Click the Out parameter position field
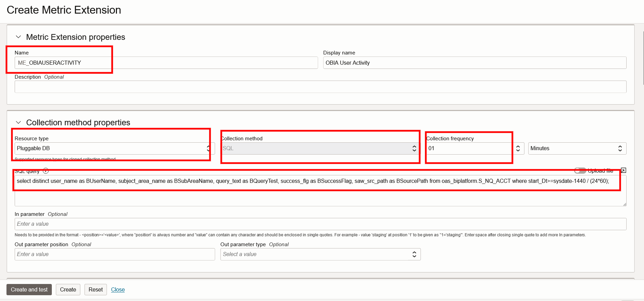Image resolution: width=644 pixels, height=301 pixels. 115,254
